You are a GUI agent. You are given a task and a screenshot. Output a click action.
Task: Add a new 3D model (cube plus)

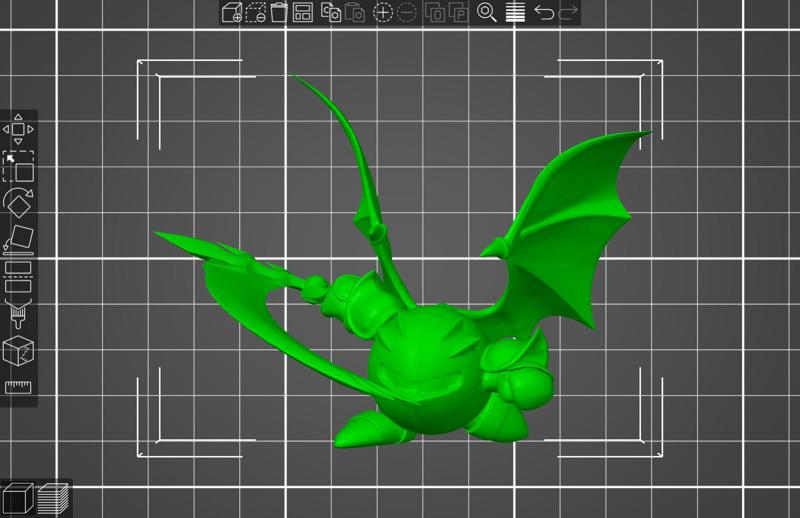tap(232, 12)
